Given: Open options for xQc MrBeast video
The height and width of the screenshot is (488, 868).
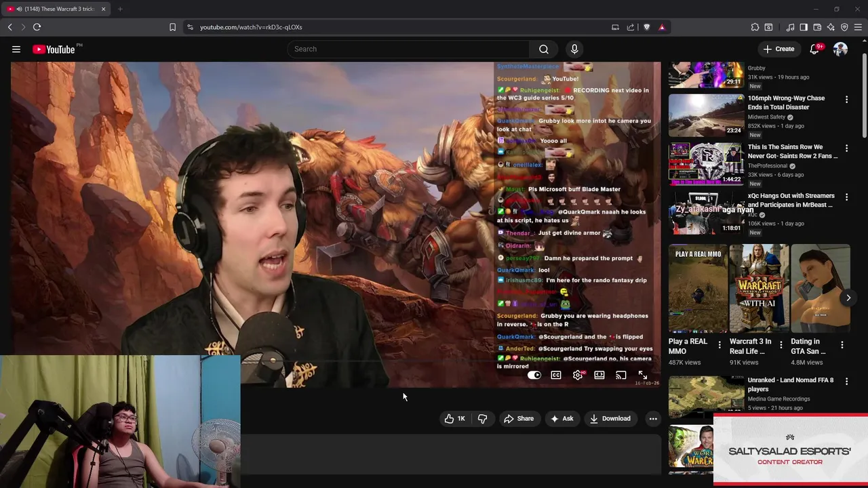Looking at the screenshot, I should [846, 197].
